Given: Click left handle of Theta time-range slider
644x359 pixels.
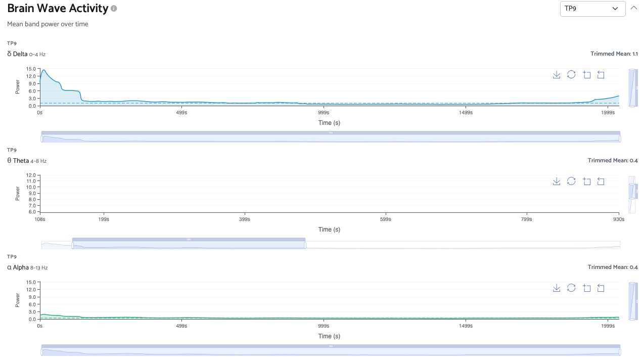Looking at the screenshot, I should [x=73, y=245].
